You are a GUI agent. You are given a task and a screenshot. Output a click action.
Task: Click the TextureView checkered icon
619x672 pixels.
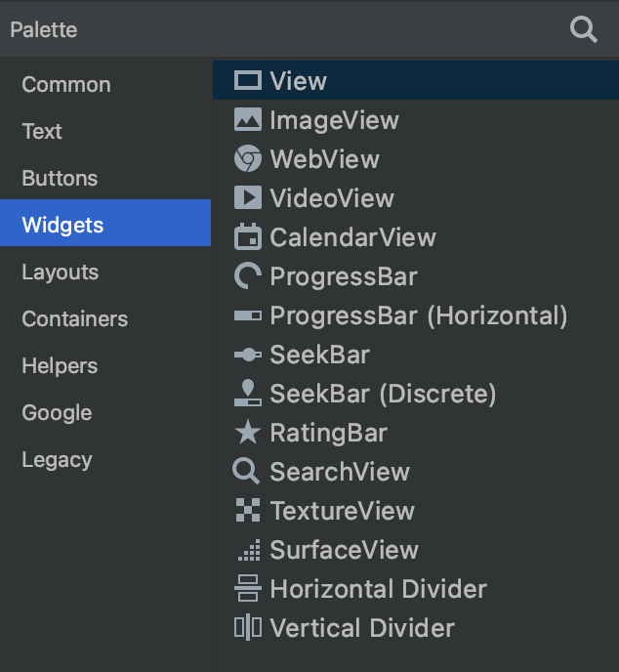click(x=248, y=511)
